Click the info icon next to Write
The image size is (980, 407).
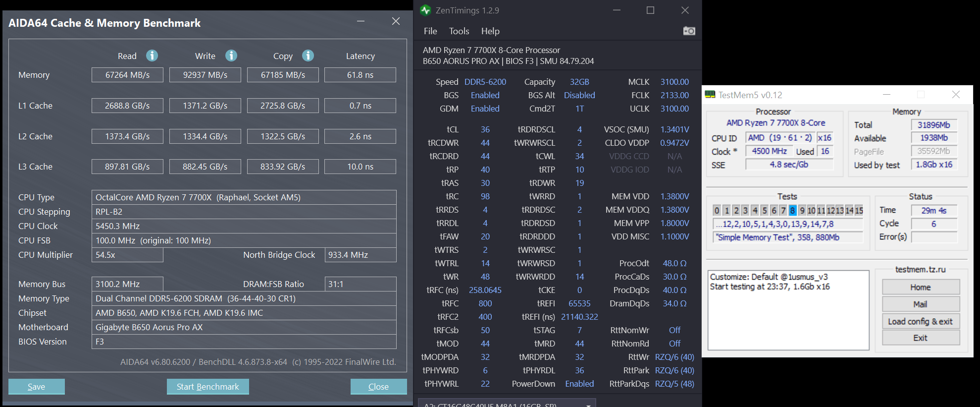231,56
